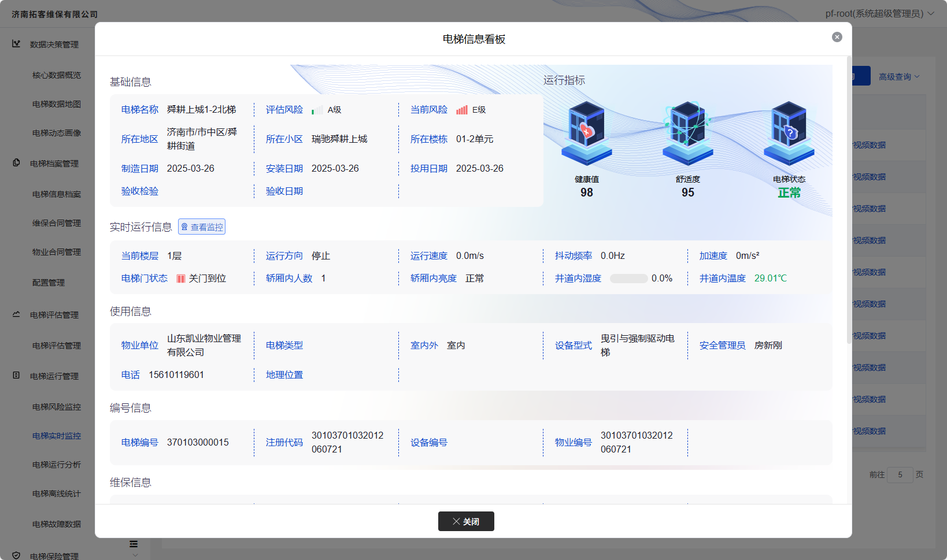
Task: Click 运行速度 value 0.0m/s
Action: pos(470,256)
